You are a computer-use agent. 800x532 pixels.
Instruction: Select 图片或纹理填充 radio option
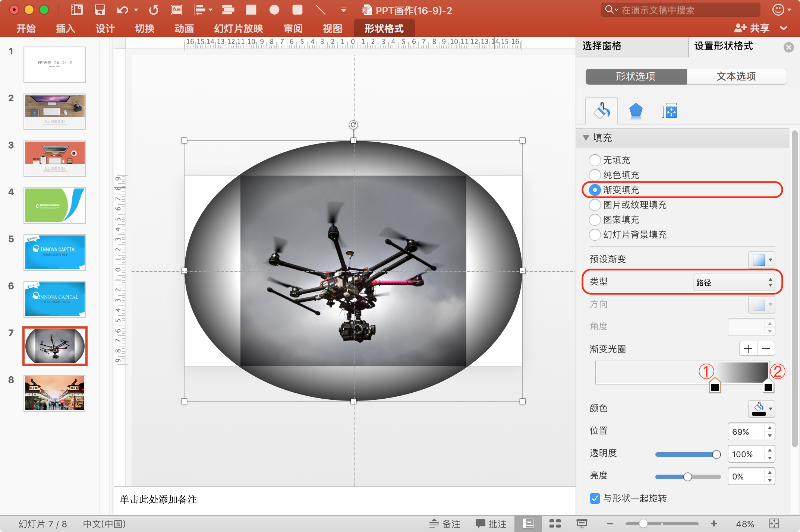[595, 205]
